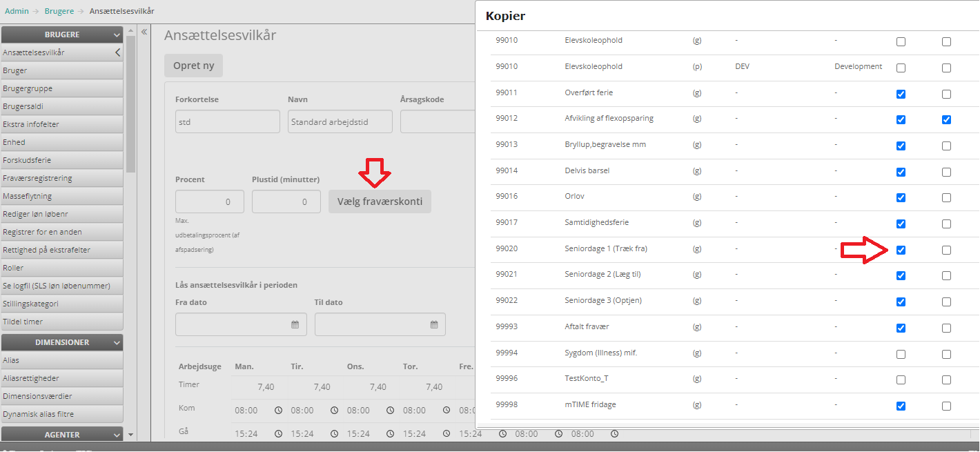980x452 pixels.
Task: Uncheck first checkbox for Seniordage 1 (Træk fra)
Action: point(901,250)
